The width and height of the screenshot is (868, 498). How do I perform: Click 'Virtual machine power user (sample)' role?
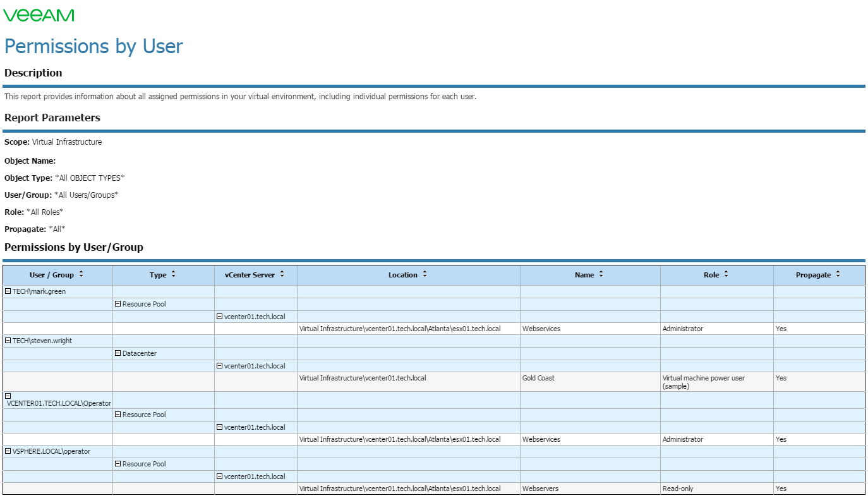point(704,382)
